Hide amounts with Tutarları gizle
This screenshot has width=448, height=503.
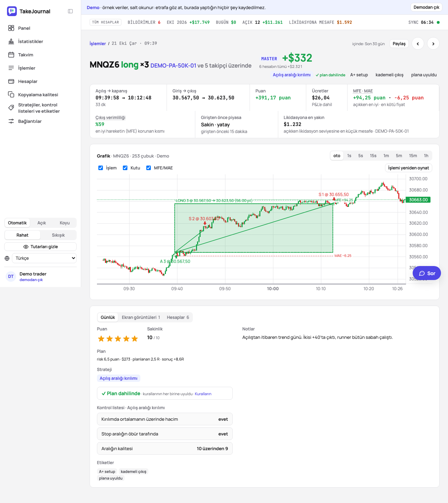coord(41,247)
